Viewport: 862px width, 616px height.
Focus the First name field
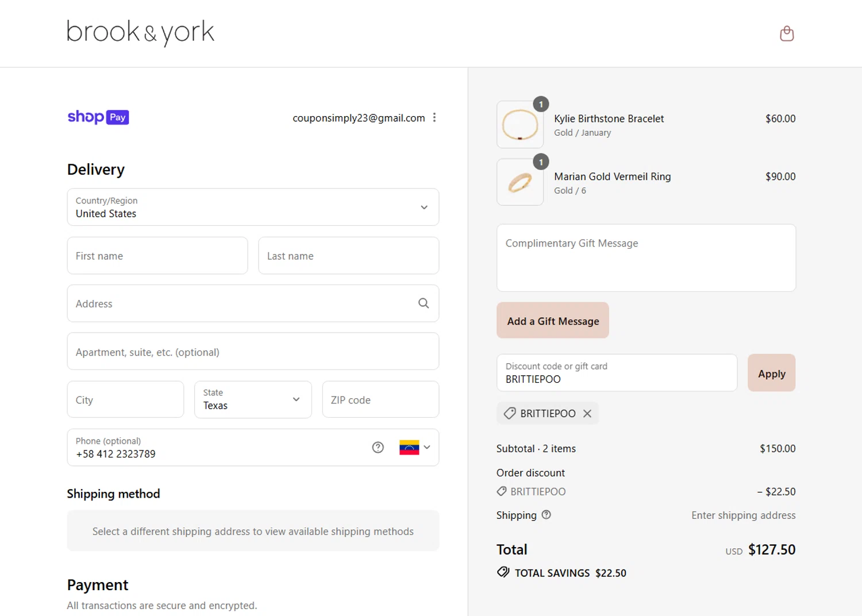point(157,256)
